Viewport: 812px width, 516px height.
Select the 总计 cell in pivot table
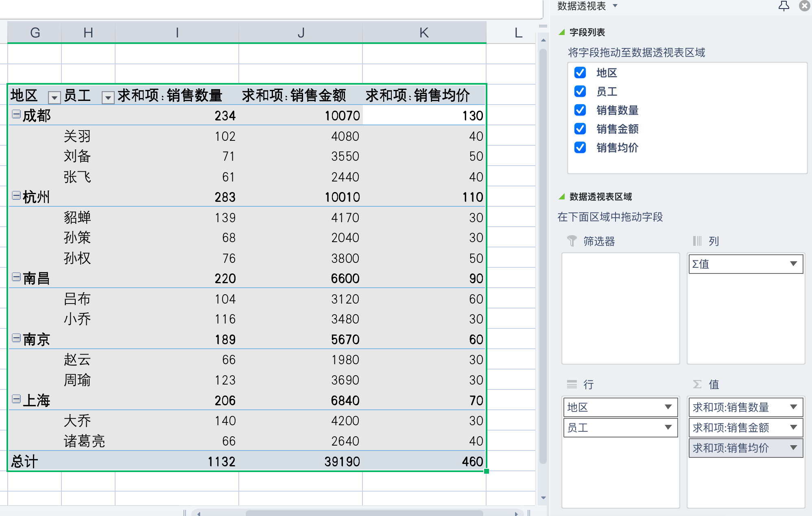(24, 461)
